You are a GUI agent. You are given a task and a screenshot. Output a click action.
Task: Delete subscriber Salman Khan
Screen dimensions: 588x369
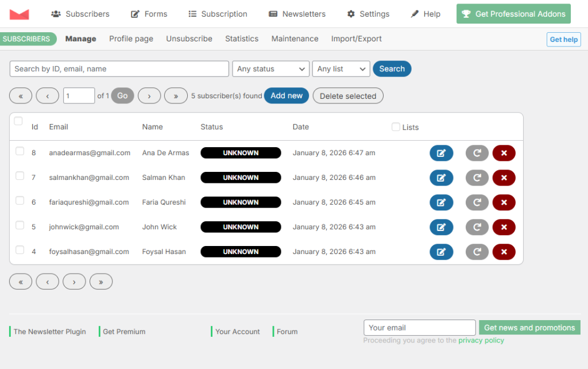coord(504,178)
